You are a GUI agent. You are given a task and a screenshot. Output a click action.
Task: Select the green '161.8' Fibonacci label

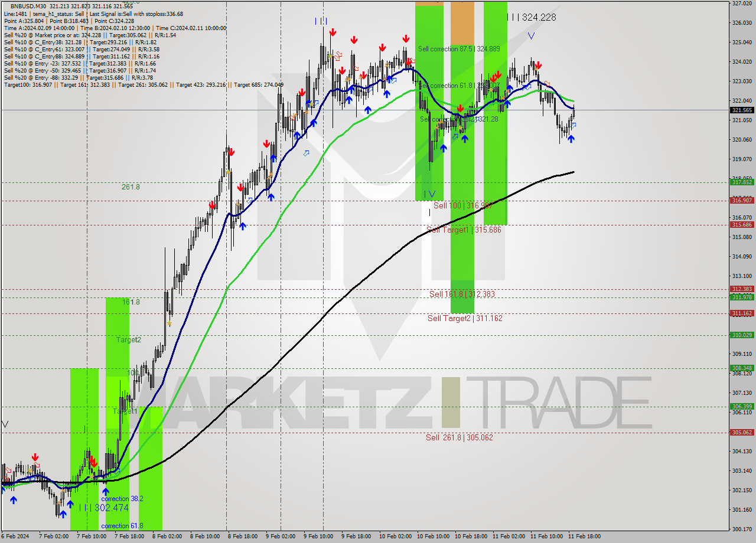(131, 302)
